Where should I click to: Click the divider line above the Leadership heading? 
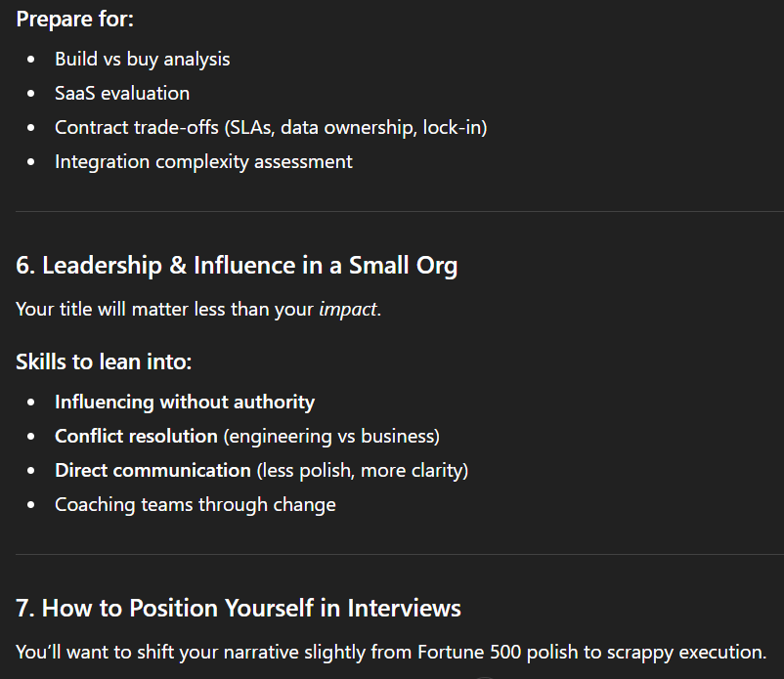pyautogui.click(x=392, y=211)
